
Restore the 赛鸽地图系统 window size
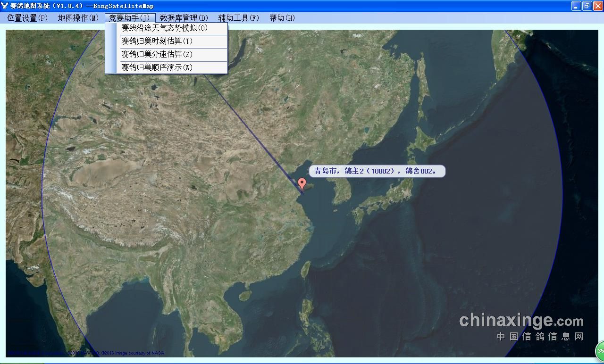[x=587, y=6]
